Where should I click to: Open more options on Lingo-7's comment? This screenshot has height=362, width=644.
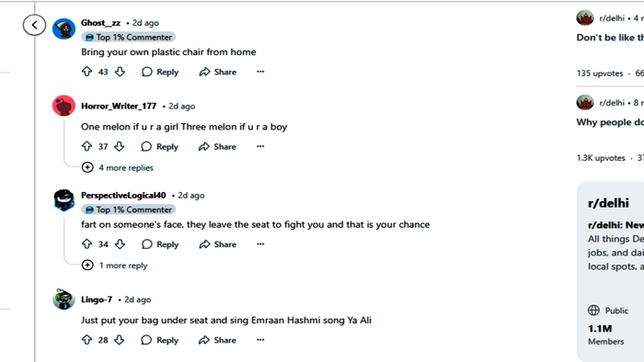pos(260,340)
